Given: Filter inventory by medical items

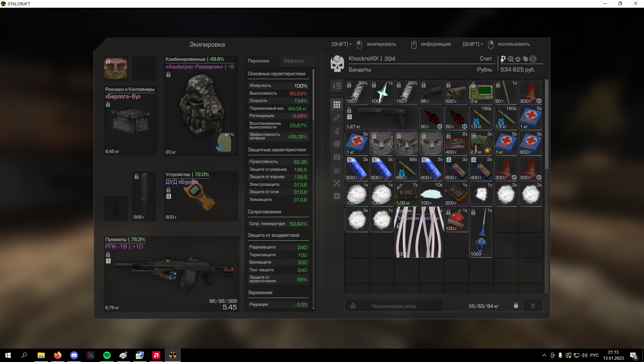Looking at the screenshot, I should [x=337, y=157].
